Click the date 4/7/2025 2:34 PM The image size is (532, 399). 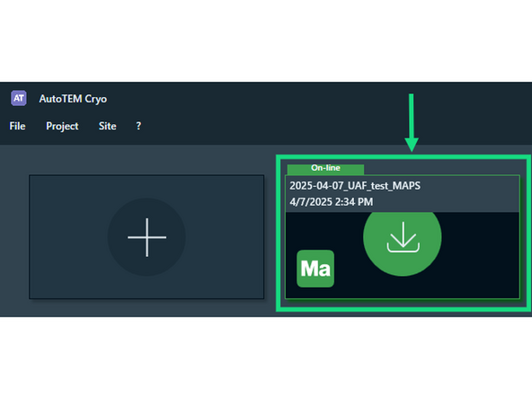point(331,202)
